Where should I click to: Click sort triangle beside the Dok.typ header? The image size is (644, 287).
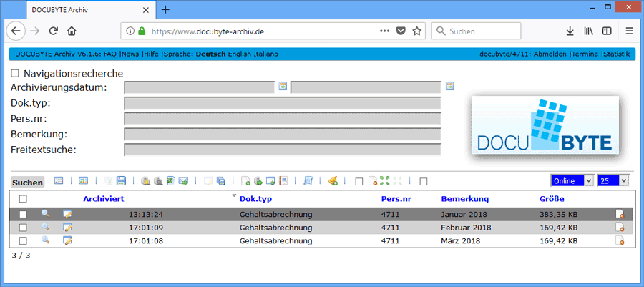(x=235, y=195)
